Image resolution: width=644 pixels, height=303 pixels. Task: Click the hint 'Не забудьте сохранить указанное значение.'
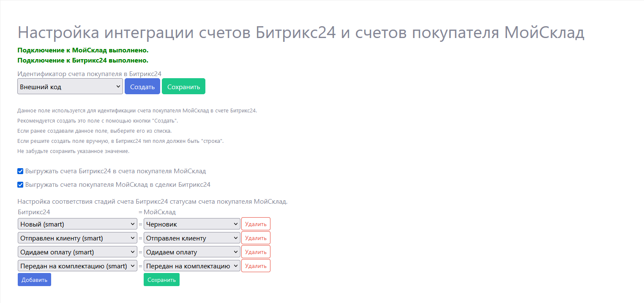73,151
